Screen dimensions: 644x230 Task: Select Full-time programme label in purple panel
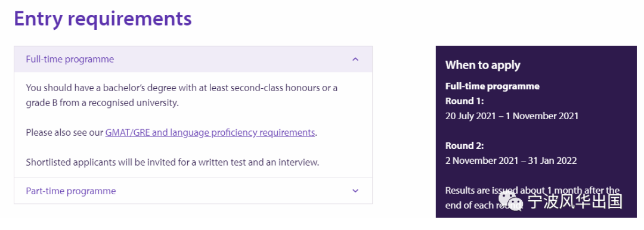tap(493, 86)
